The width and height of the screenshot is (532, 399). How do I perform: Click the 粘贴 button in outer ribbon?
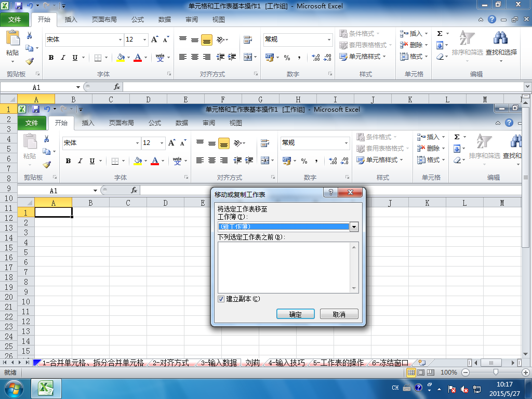coord(12,46)
